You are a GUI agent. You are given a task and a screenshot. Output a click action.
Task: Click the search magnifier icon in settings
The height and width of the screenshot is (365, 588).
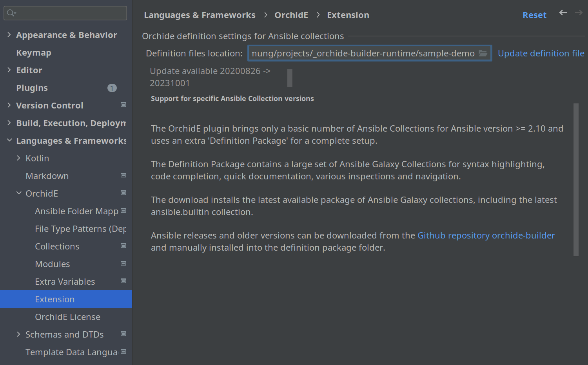click(x=11, y=13)
